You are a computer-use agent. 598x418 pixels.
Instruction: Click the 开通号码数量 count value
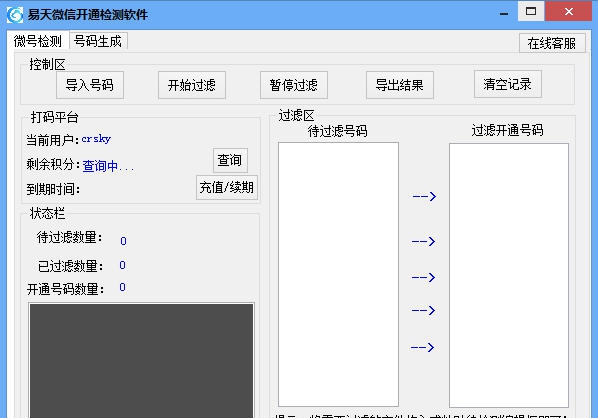[x=122, y=287]
